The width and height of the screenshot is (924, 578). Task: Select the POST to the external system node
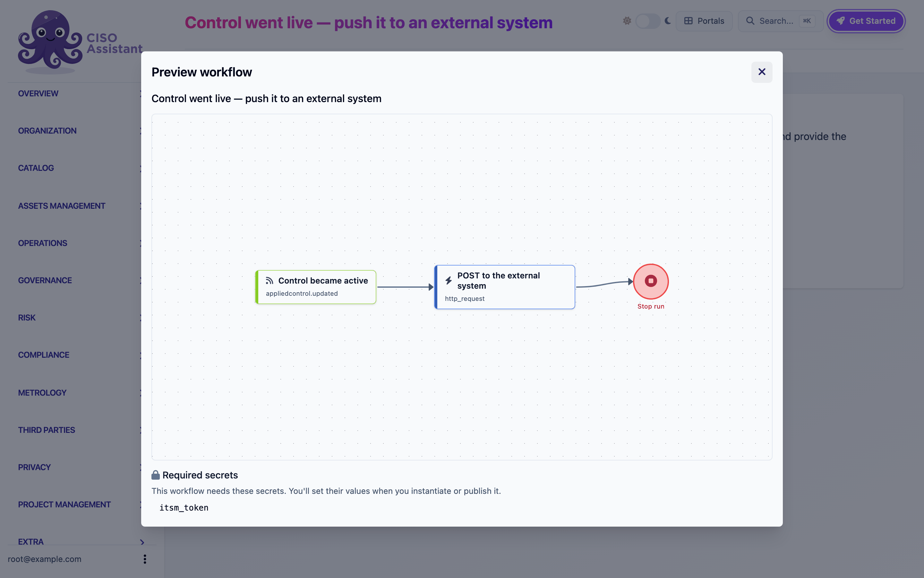point(504,287)
